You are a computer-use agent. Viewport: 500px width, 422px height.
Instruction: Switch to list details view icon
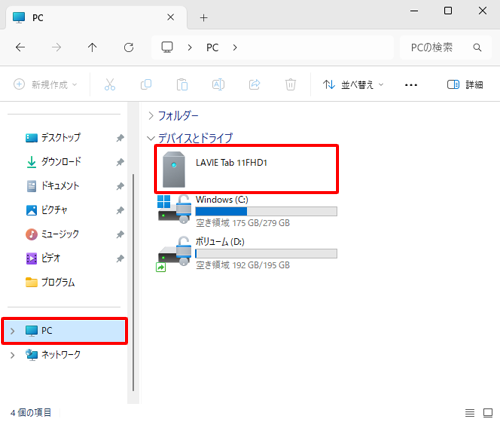[470, 413]
